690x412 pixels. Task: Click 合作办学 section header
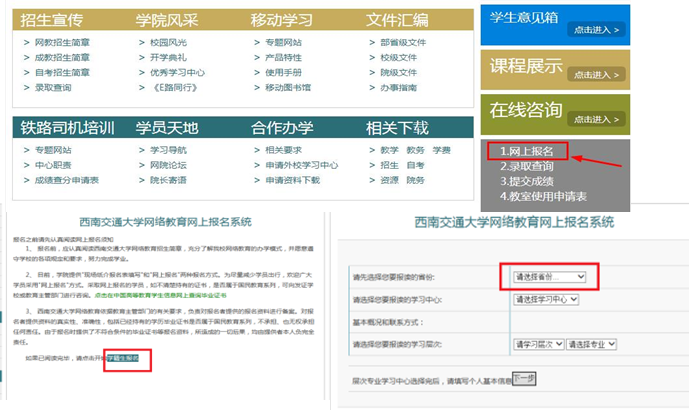[282, 128]
